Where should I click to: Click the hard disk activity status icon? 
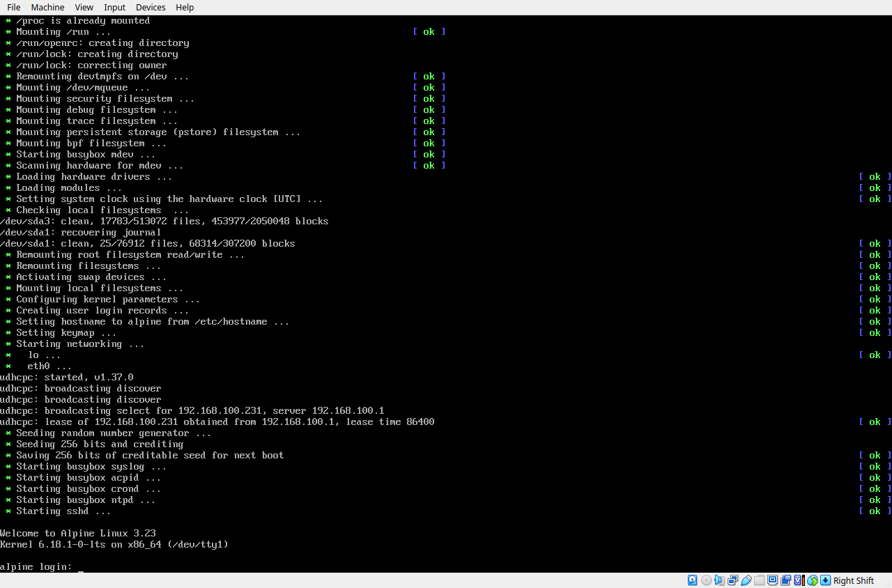tap(691, 580)
